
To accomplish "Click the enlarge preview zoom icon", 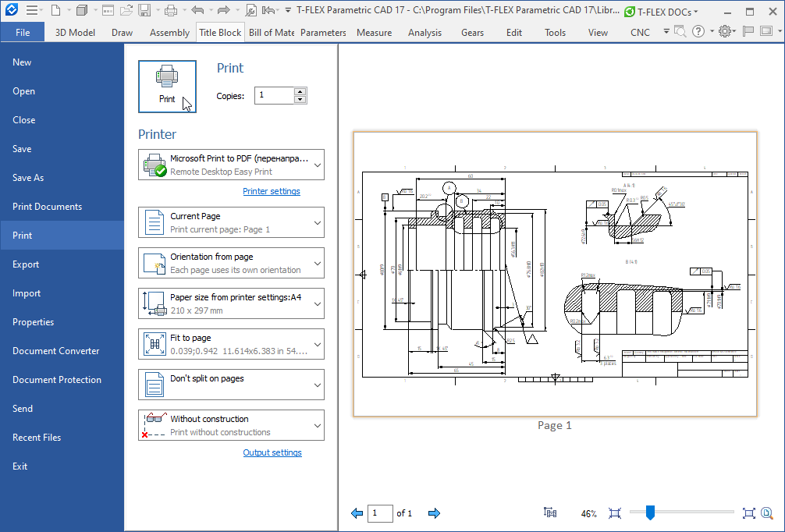I will tap(749, 513).
